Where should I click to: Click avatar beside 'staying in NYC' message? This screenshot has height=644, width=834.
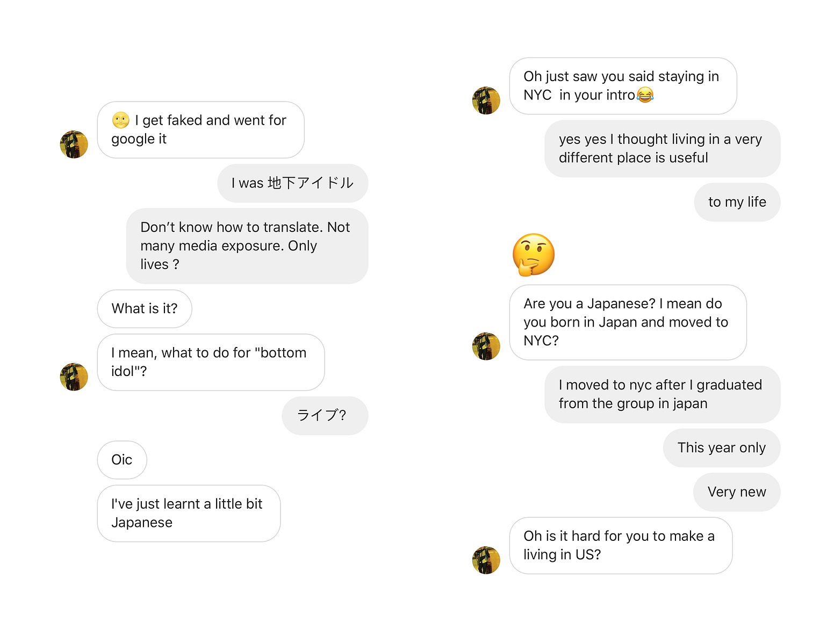point(486,100)
